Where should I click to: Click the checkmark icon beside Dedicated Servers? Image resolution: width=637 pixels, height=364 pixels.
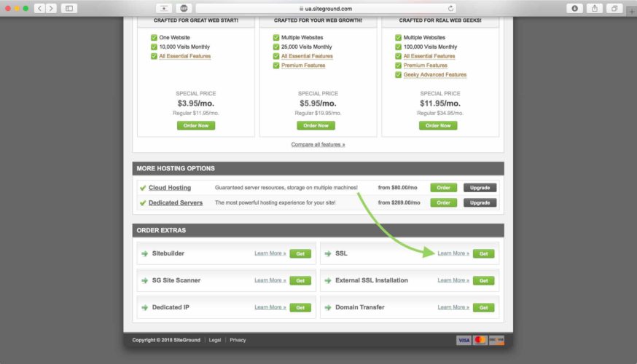143,203
